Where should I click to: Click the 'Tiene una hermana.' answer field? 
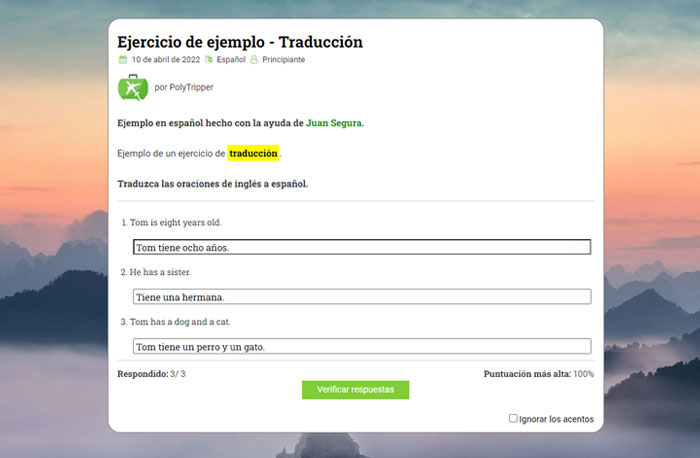(x=361, y=297)
